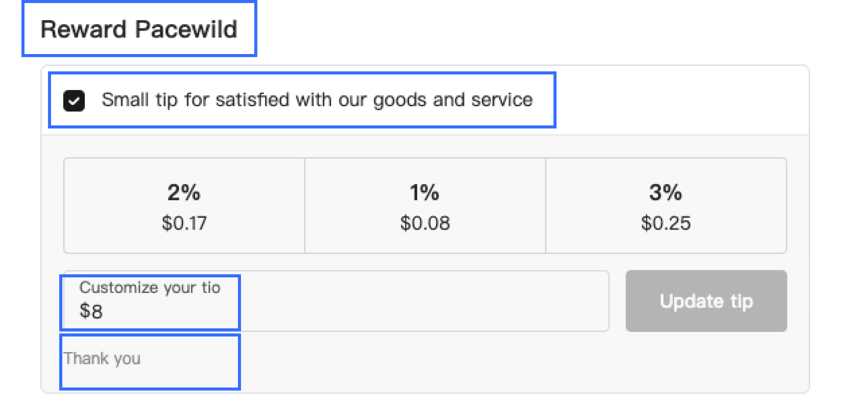Click the bold 2% percentage label

tap(184, 192)
